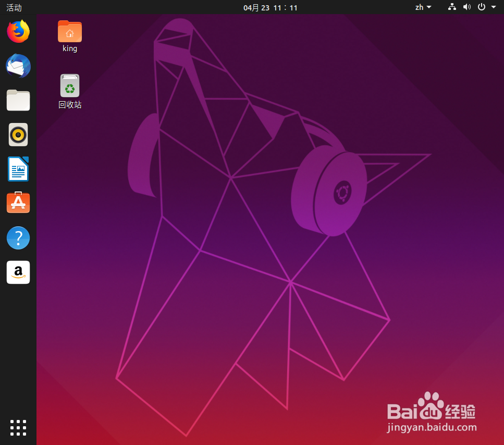Click the power icon in top bar
Screen dimensions: 504x445
[x=482, y=7]
